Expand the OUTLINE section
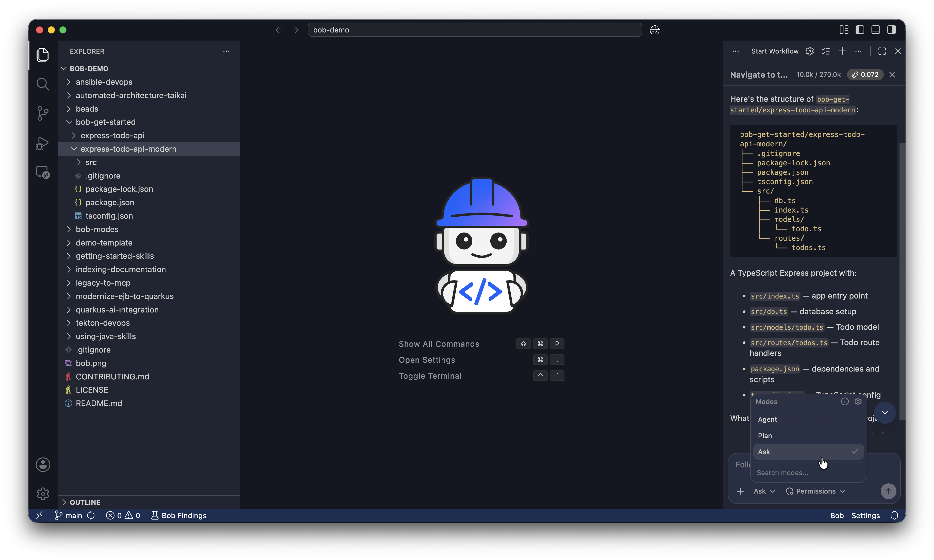 (149, 502)
